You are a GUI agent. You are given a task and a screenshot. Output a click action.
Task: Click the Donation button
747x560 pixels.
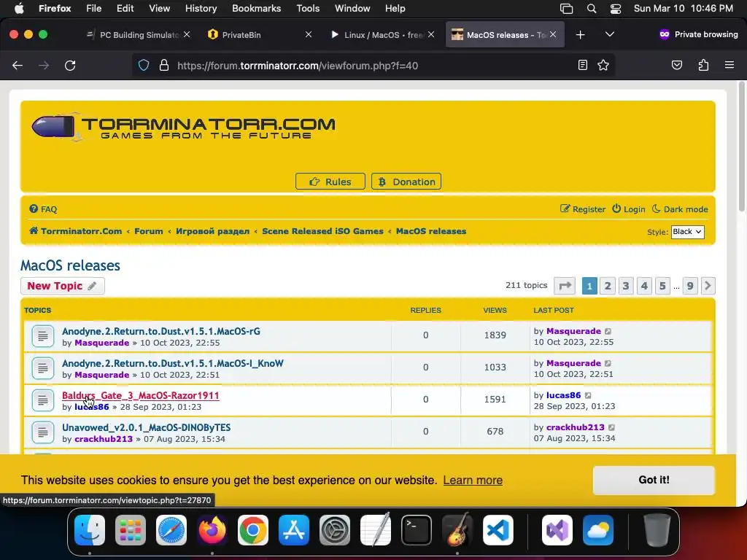click(x=406, y=182)
